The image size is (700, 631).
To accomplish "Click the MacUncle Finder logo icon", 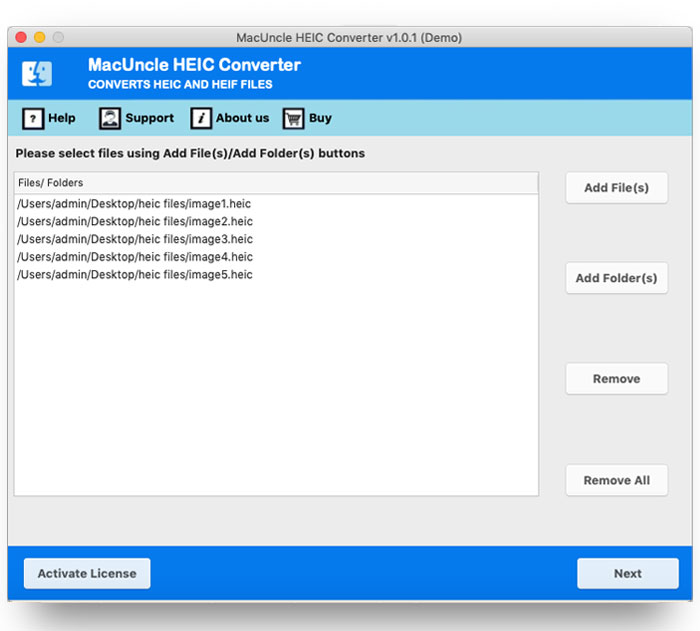I will click(37, 73).
